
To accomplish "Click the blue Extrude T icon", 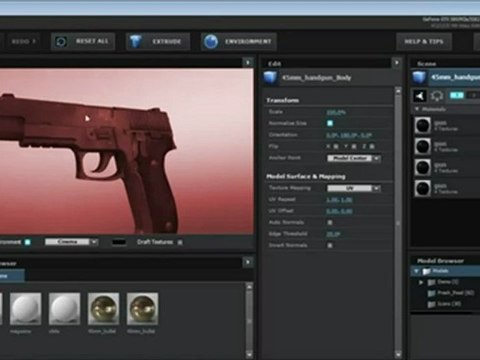I will tap(135, 41).
